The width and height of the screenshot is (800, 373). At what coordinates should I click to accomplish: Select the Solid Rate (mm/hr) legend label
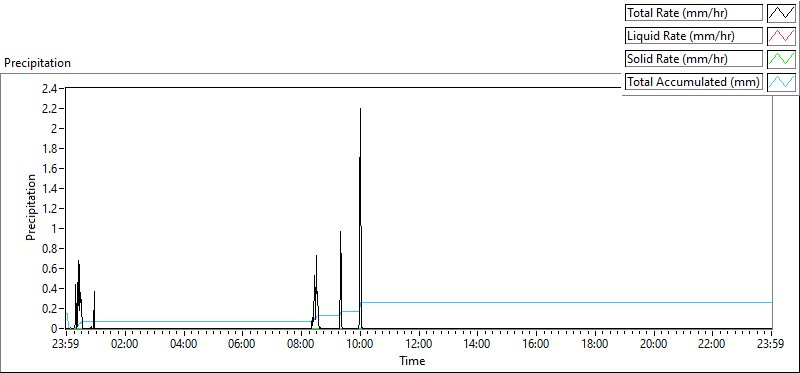pos(694,59)
